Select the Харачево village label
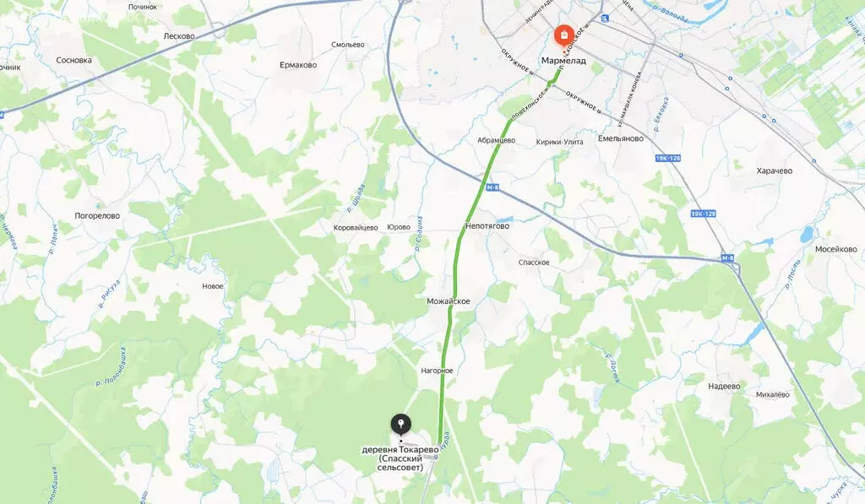 point(775,171)
